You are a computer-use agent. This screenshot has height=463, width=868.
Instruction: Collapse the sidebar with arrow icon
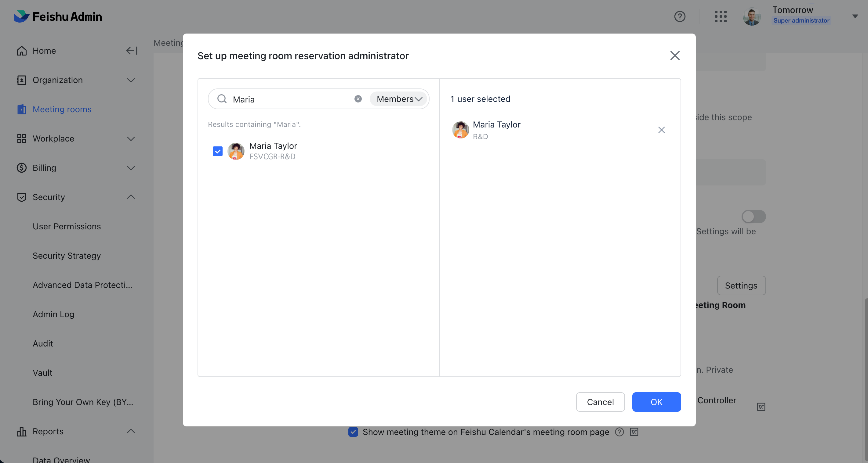[x=131, y=51]
